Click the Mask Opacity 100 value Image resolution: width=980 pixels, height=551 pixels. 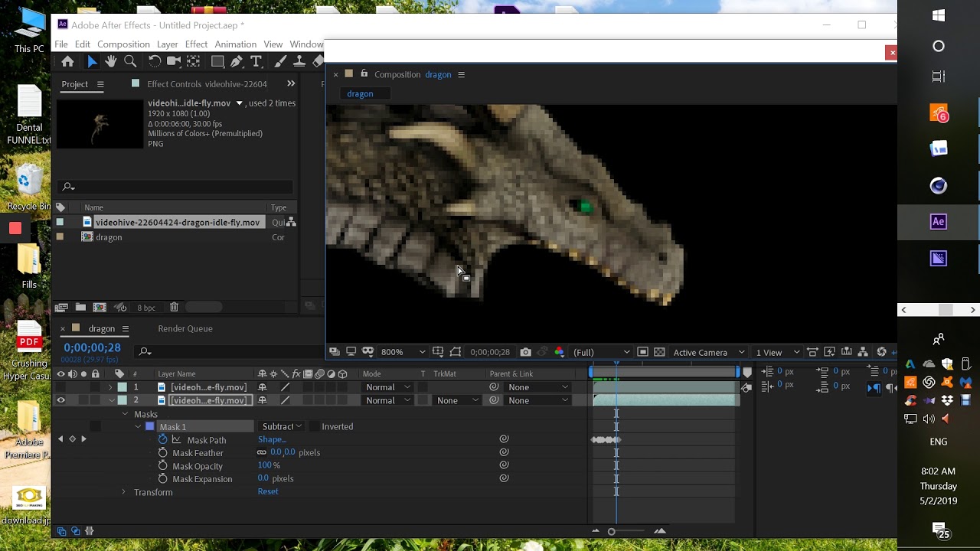(x=265, y=465)
